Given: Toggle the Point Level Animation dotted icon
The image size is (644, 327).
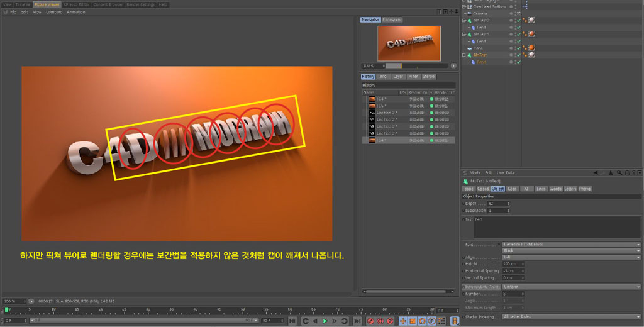Looking at the screenshot, I should pyautogui.click(x=442, y=321).
